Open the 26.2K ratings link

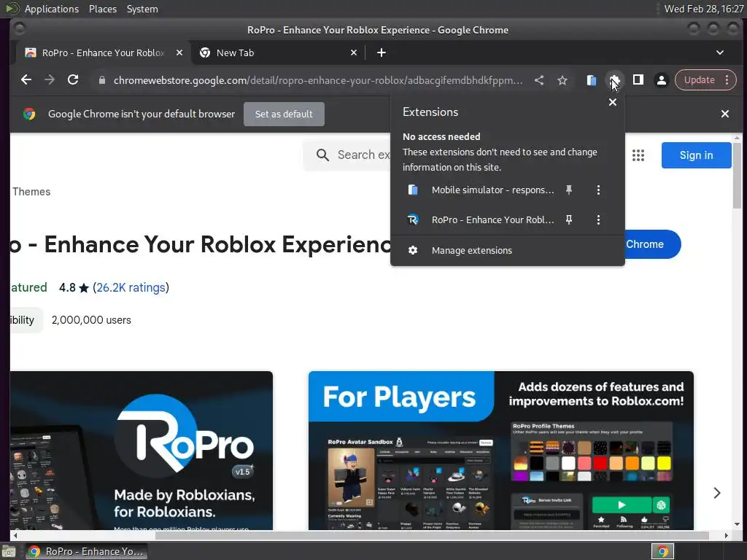tap(131, 287)
